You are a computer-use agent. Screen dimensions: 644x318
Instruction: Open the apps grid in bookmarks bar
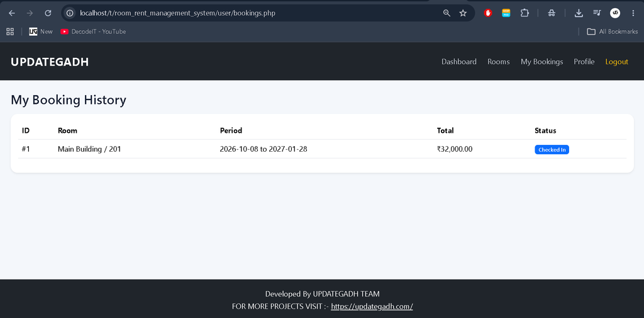pyautogui.click(x=10, y=31)
